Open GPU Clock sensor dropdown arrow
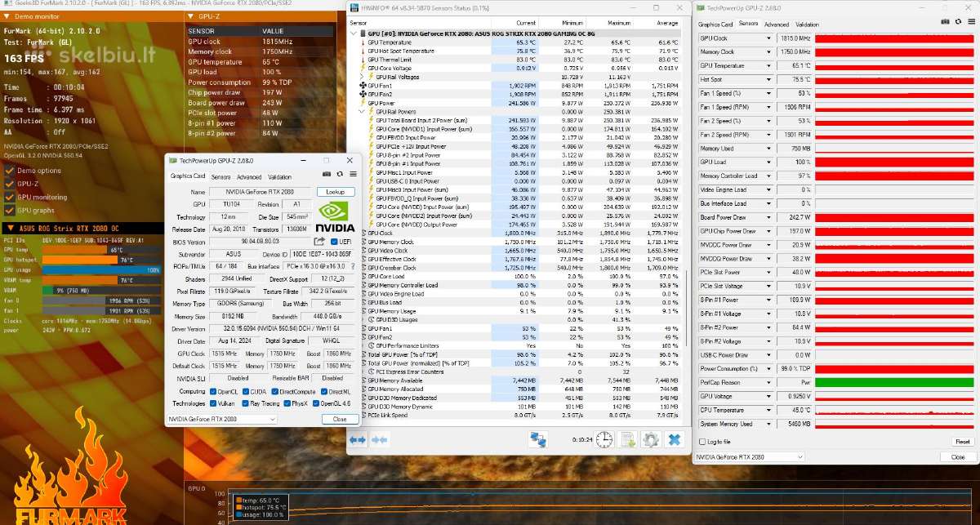Viewport: 980px width, 525px height. 768,38
